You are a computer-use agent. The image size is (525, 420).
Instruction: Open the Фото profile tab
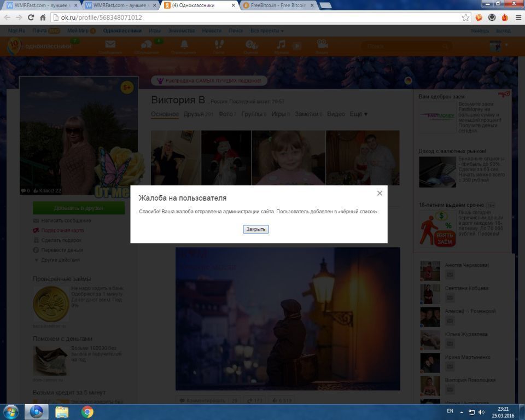(x=227, y=114)
